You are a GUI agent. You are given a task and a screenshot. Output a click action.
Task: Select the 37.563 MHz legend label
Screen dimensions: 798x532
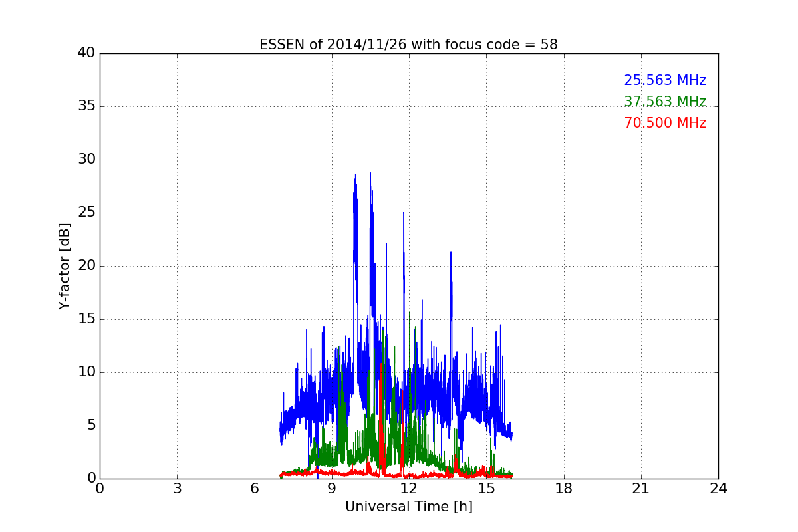(665, 102)
